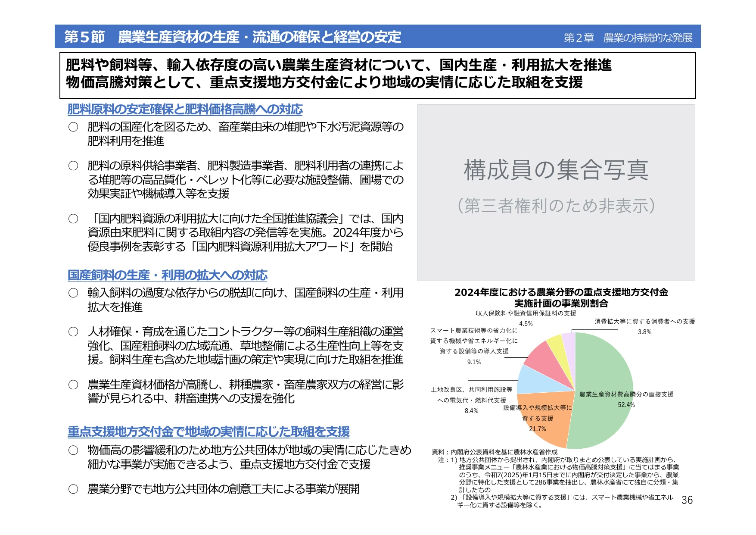Click the chart subtitle 実施計画の事業別割合
The image size is (756, 535).
point(561,303)
